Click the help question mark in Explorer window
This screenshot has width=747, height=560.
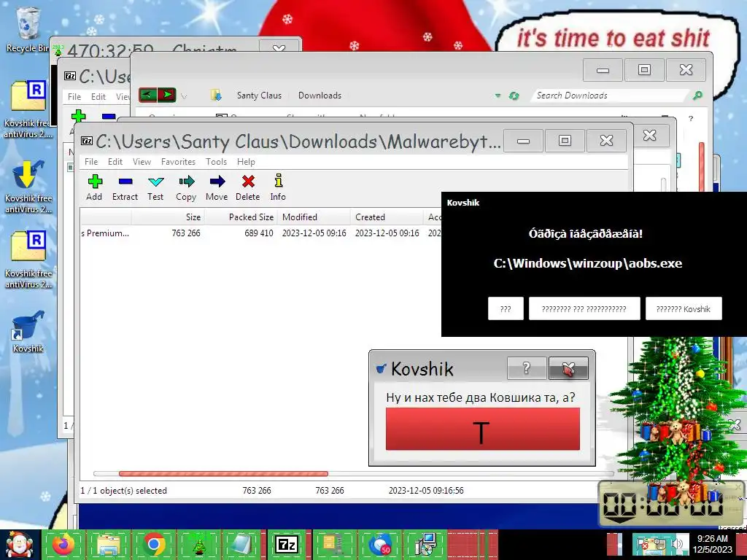click(x=691, y=118)
